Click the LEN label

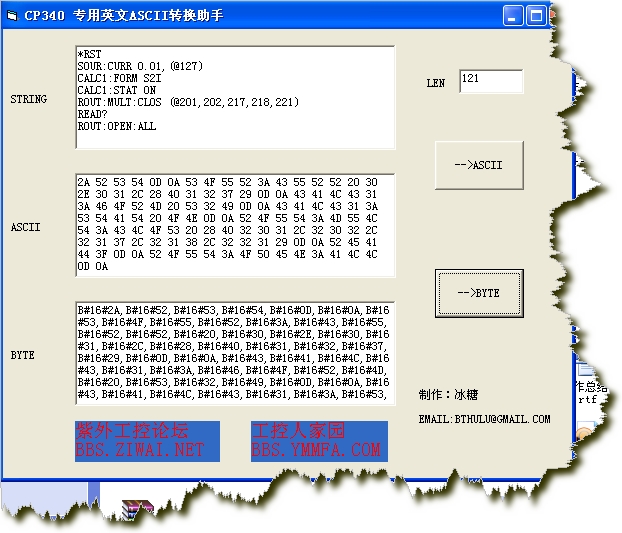[436, 83]
